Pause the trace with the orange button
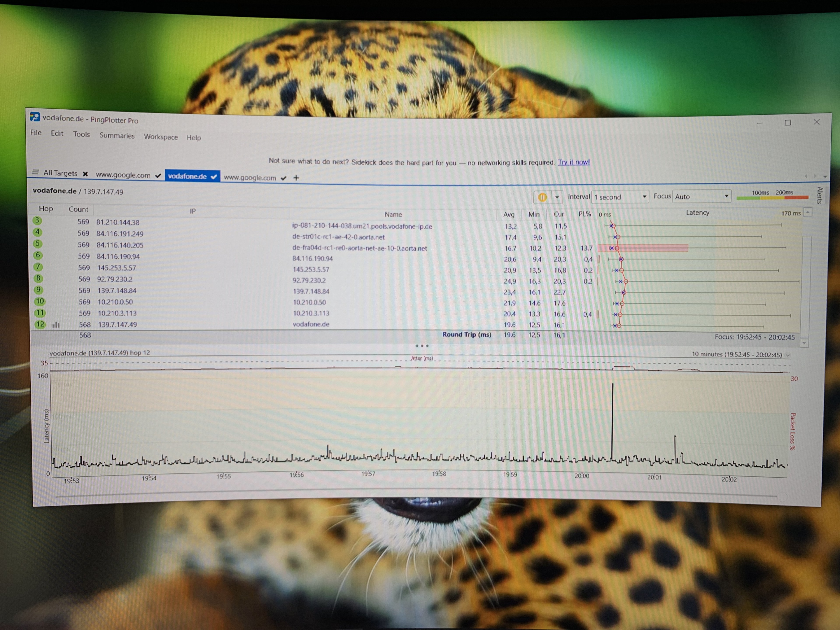Image resolution: width=840 pixels, height=630 pixels. (x=542, y=197)
